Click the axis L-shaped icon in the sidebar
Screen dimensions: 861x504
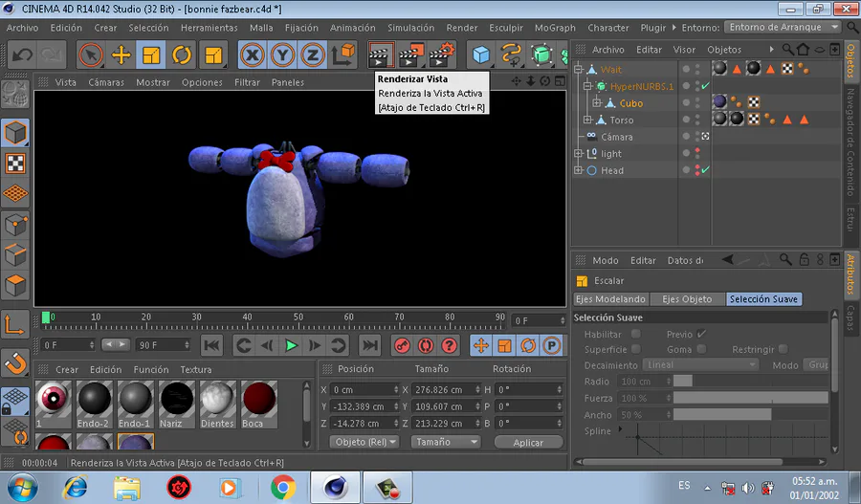click(x=15, y=324)
